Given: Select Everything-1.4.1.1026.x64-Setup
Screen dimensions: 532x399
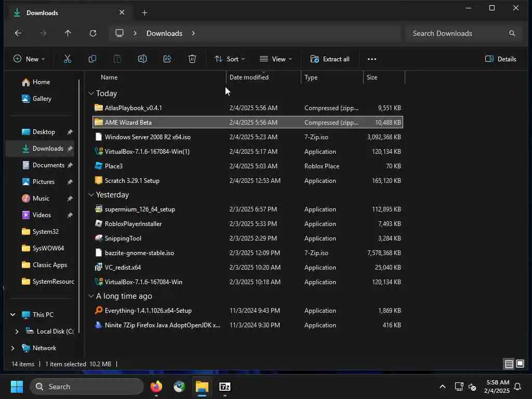Looking at the screenshot, I should click(248, 311).
